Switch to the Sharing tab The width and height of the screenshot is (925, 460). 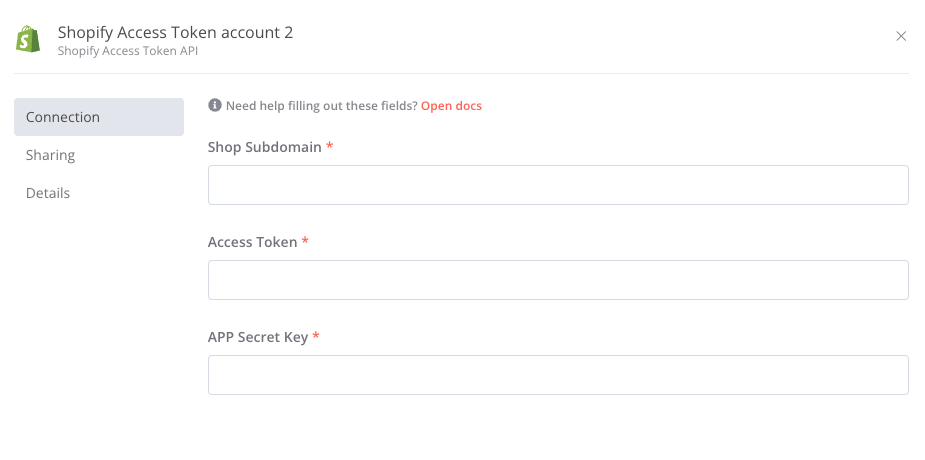tap(51, 155)
